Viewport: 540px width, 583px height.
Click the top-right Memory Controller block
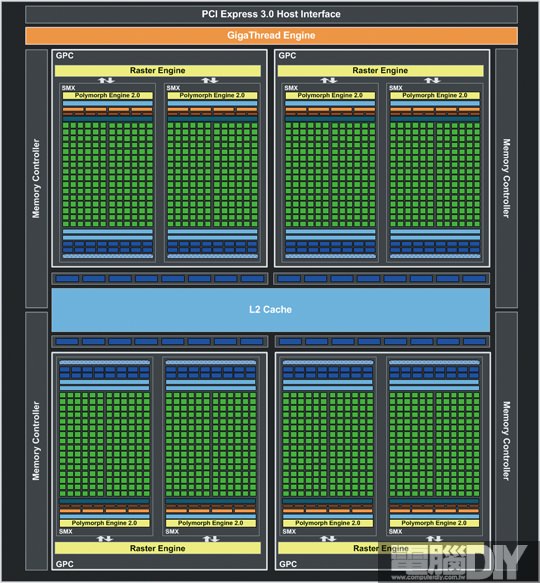click(x=507, y=178)
